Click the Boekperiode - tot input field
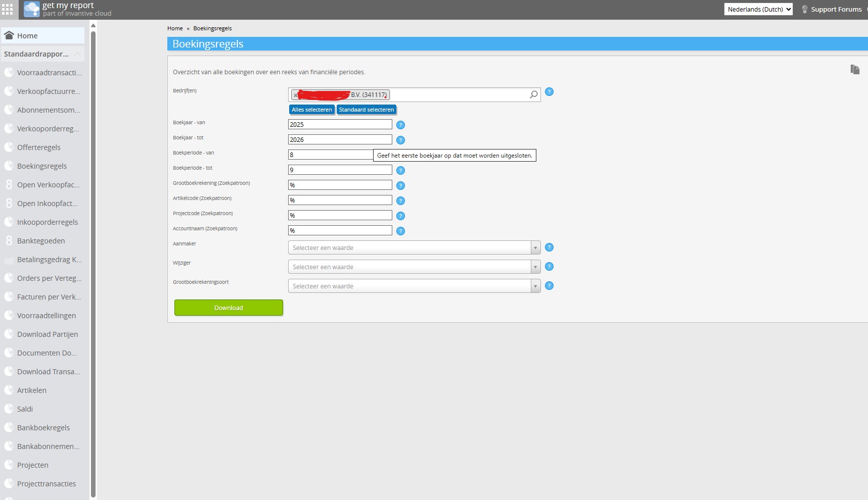 [340, 170]
